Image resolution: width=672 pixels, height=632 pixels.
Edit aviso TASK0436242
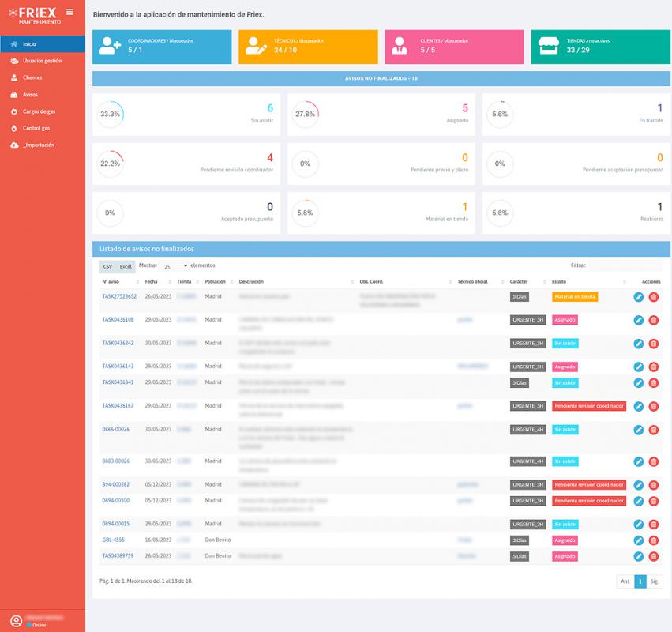point(638,344)
